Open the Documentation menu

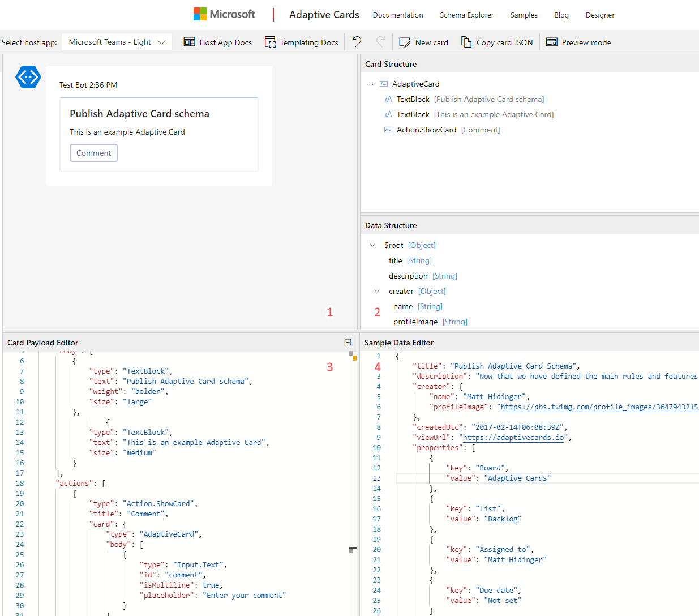tap(398, 15)
